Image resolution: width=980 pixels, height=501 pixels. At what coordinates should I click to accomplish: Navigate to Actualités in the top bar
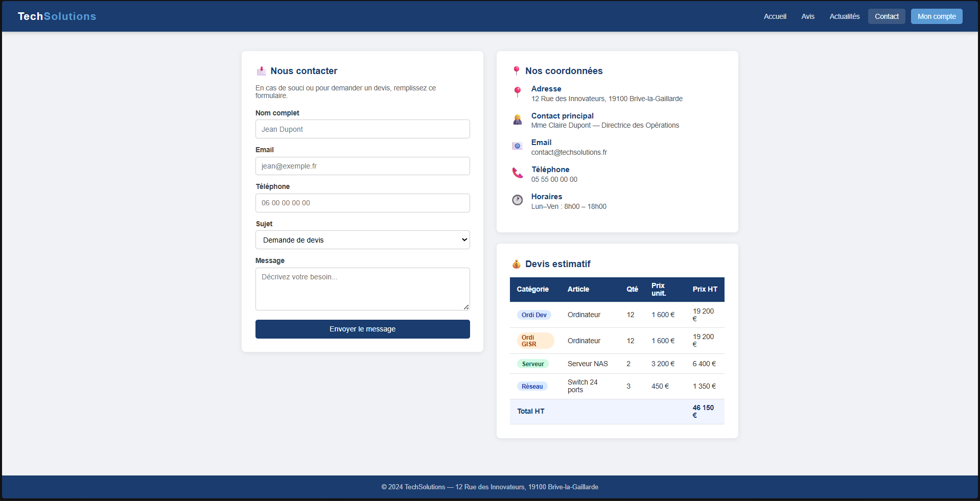844,16
